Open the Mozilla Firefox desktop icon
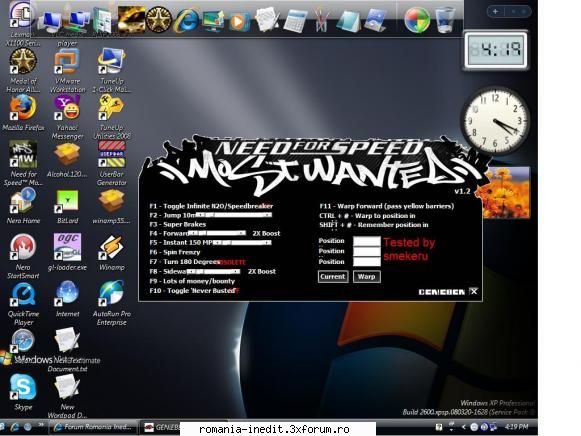 (x=23, y=113)
